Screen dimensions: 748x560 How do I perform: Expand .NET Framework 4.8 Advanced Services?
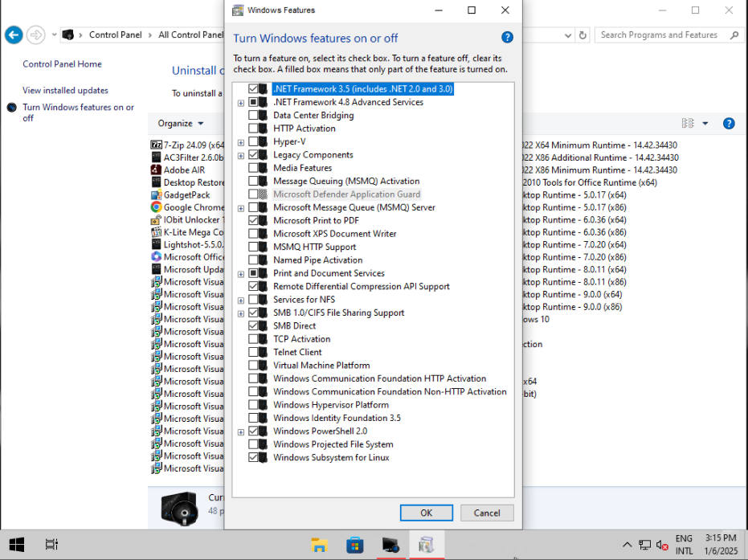pos(241,103)
